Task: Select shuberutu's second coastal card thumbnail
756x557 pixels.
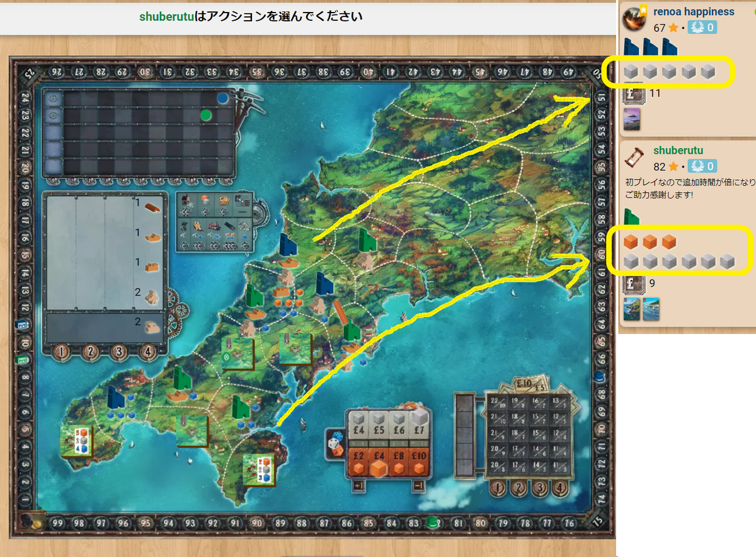Action: (x=651, y=309)
